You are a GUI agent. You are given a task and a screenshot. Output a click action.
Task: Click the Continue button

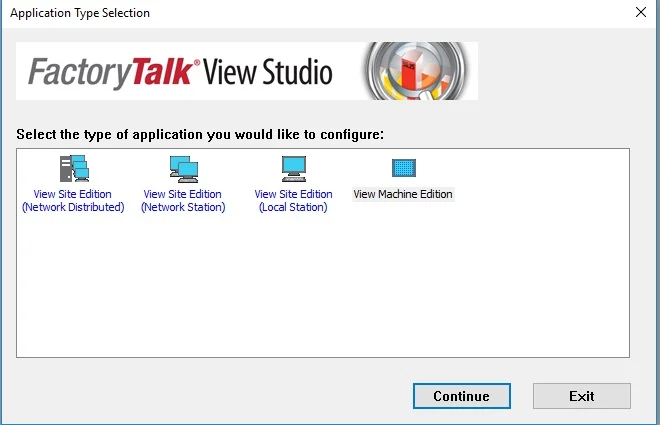point(462,396)
